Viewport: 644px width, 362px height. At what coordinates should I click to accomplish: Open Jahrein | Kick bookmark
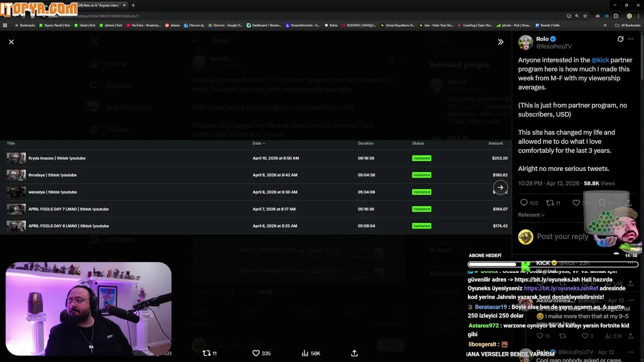tap(110, 25)
